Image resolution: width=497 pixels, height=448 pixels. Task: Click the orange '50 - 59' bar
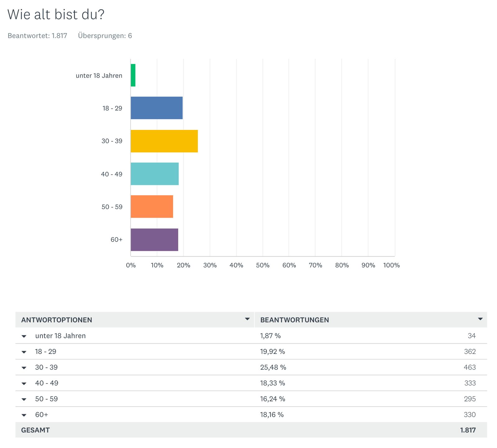[152, 206]
